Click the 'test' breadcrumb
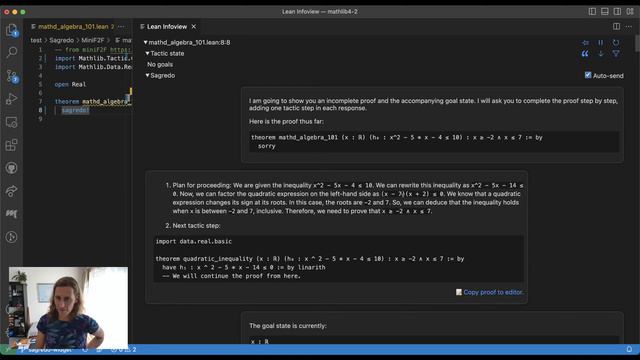 click(x=36, y=40)
